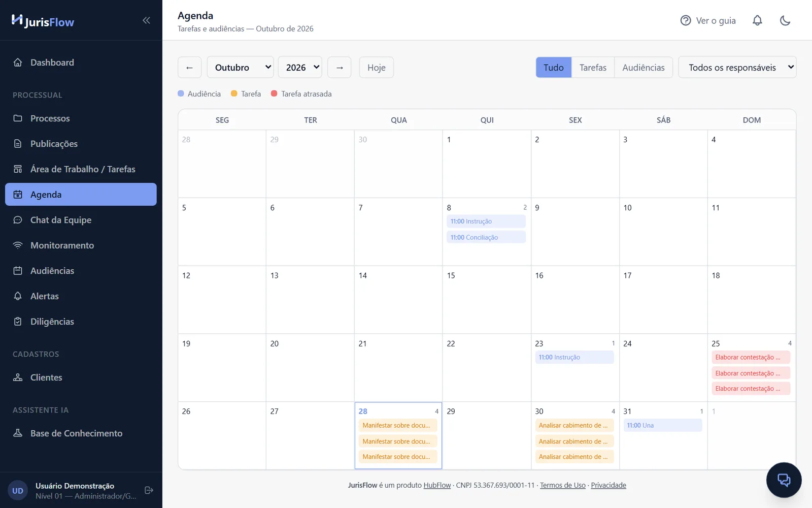Open the 11:00 Instrução event on day 23

[574, 357]
